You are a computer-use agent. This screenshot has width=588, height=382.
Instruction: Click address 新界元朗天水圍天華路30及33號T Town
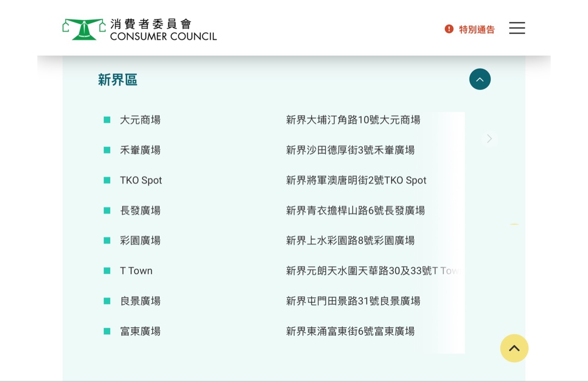tap(373, 271)
